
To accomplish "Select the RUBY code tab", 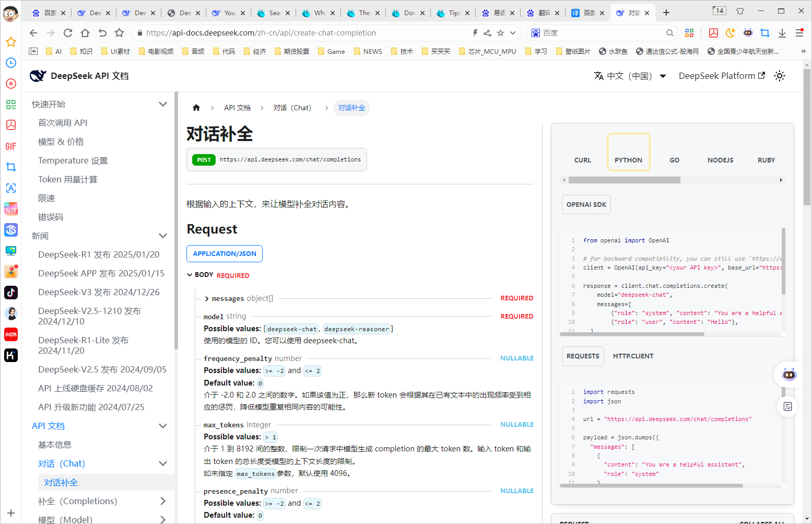I will [x=766, y=152].
